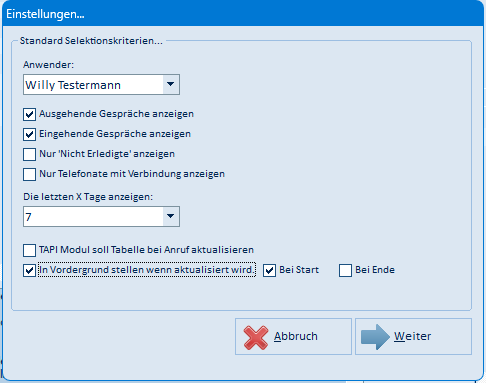The height and width of the screenshot is (383, 486).
Task: Check the 'Bei Ende' checkbox
Action: [345, 270]
